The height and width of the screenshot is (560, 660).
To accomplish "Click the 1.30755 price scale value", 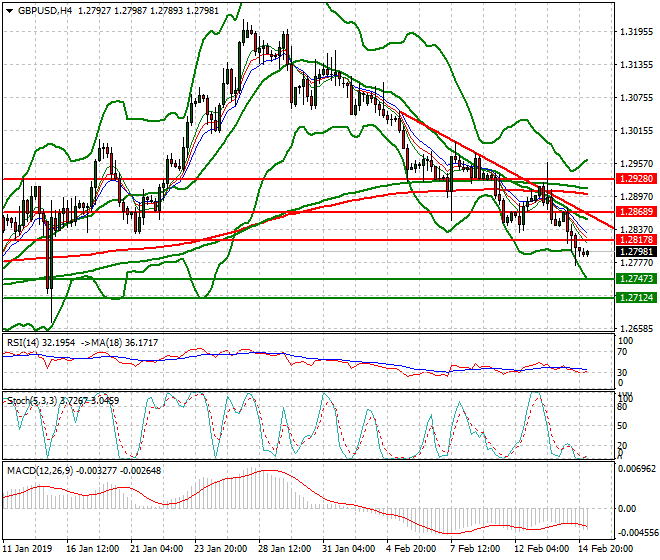I will point(637,98).
